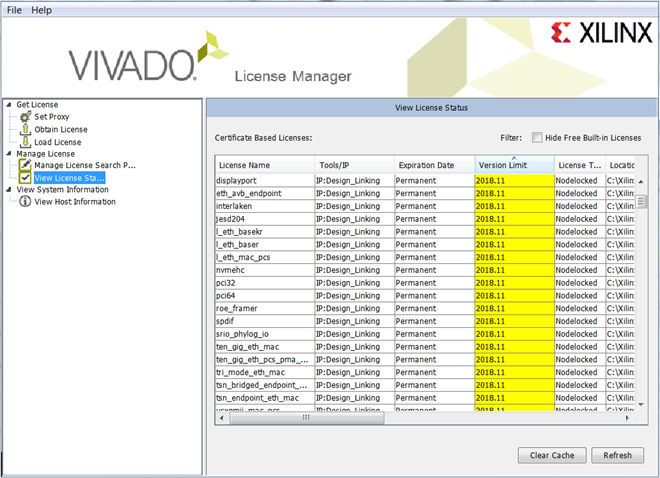Select the tsn_endpoint_eth_mac license row
Screen dimensions: 660x478
[x=425, y=398]
